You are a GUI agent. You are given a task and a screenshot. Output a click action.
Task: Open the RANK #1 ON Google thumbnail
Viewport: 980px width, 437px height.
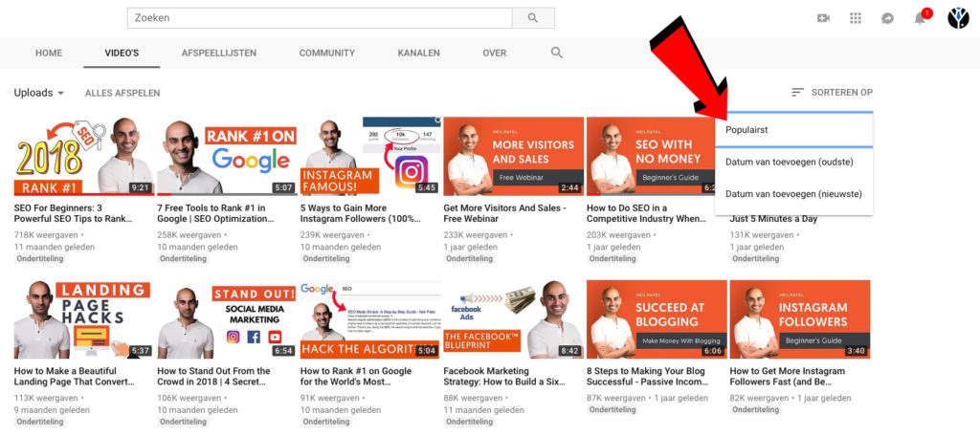227,156
